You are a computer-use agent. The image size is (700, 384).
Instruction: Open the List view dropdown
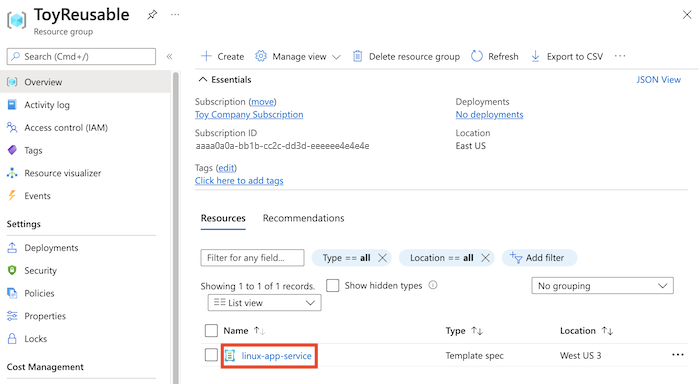[264, 303]
